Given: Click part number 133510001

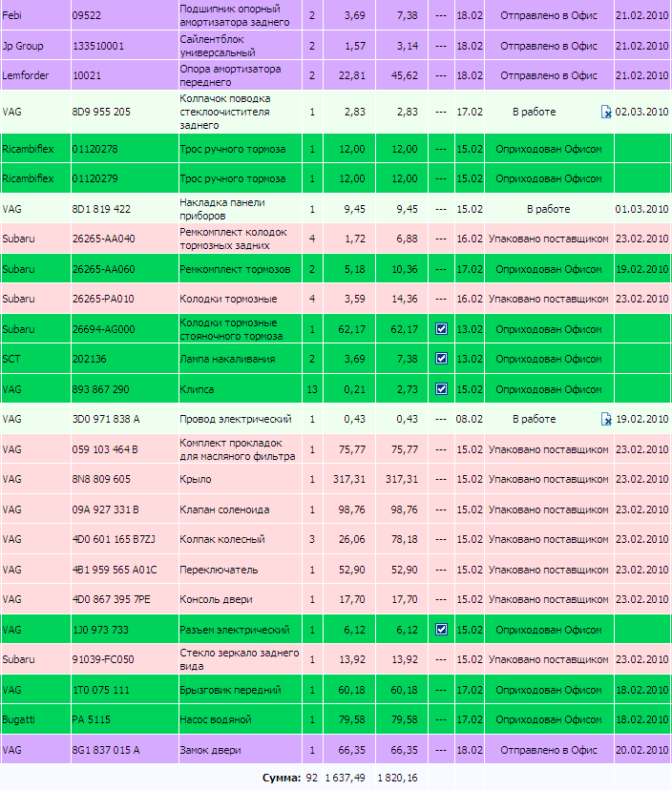Looking at the screenshot, I should (x=98, y=46).
